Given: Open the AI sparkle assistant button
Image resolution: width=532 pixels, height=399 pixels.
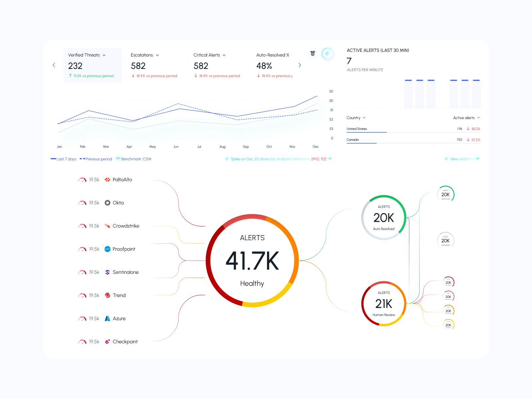Looking at the screenshot, I should (327, 54).
